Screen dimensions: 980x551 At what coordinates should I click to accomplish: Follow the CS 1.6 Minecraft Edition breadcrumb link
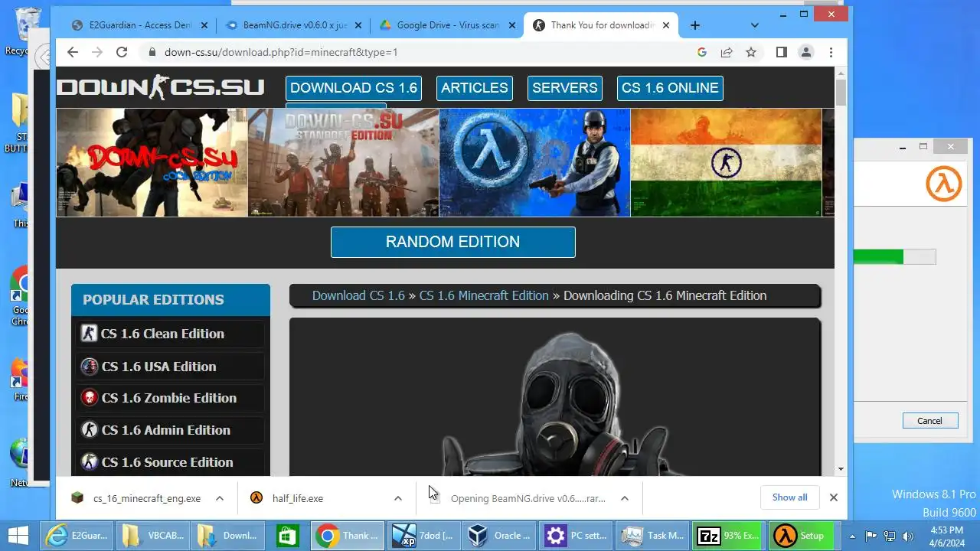click(484, 295)
